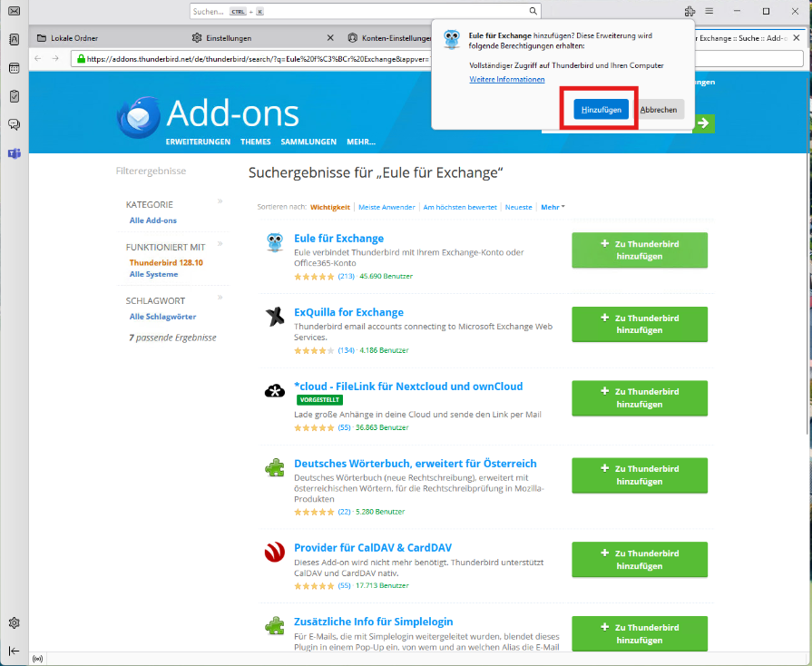Open the ExQuilla for Exchange title link
Image resolution: width=812 pixels, height=666 pixels.
click(x=348, y=312)
